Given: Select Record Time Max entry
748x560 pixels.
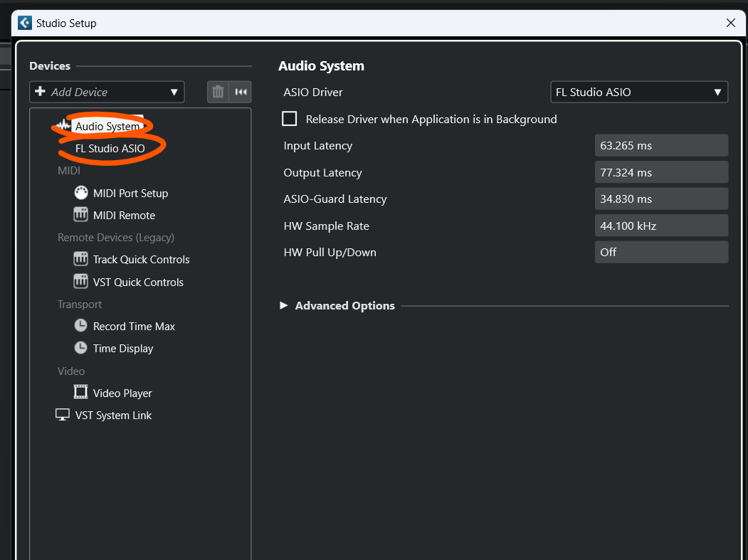Looking at the screenshot, I should (x=134, y=327).
